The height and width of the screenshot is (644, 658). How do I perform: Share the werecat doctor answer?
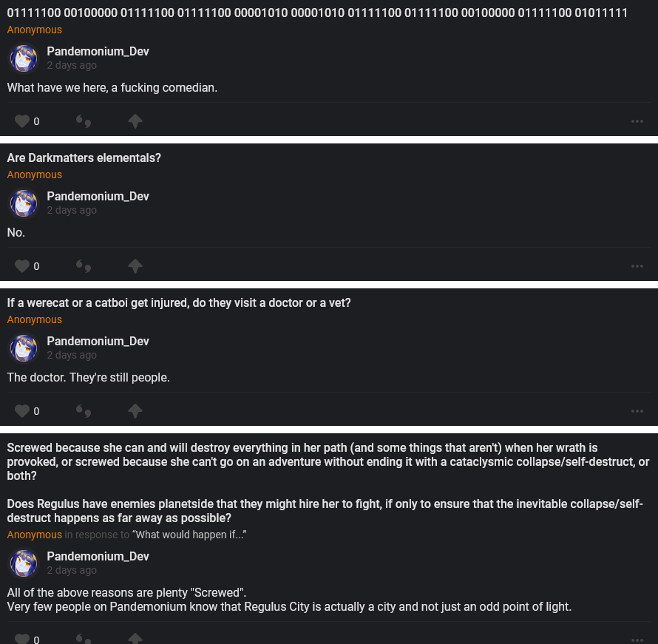point(135,411)
